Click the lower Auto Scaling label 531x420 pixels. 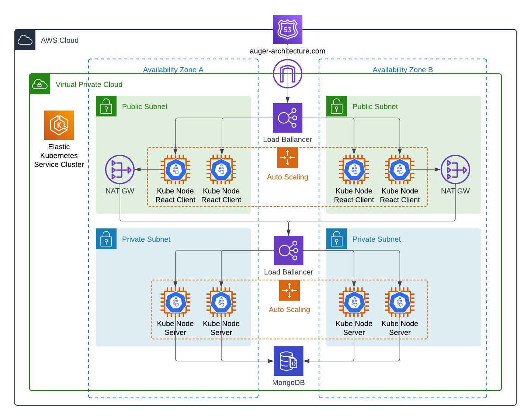289,309
